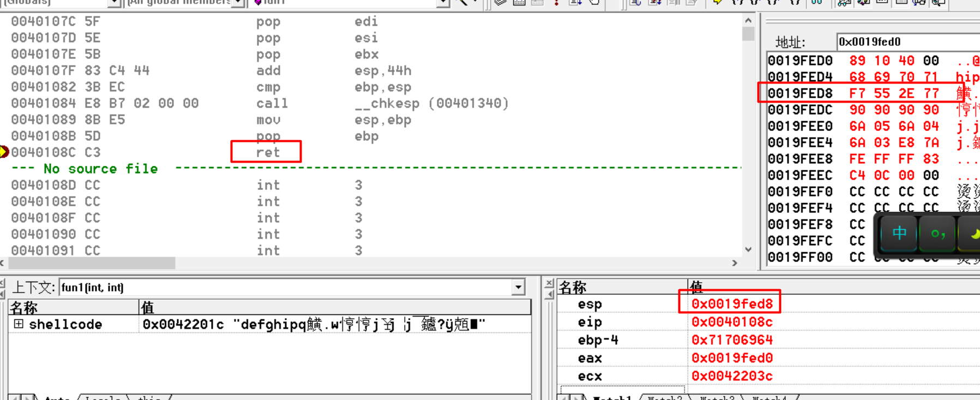Select ecx watch entry name
This screenshot has width=980, height=400.
590,376
